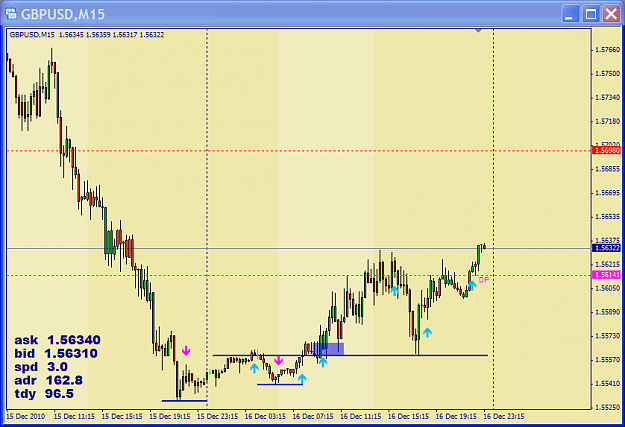Click the red 1.56980 price label
625x427 pixels.
[x=606, y=150]
